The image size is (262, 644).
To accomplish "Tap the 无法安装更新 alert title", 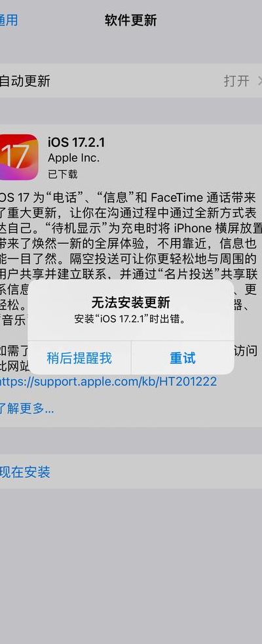I will coord(131,303).
